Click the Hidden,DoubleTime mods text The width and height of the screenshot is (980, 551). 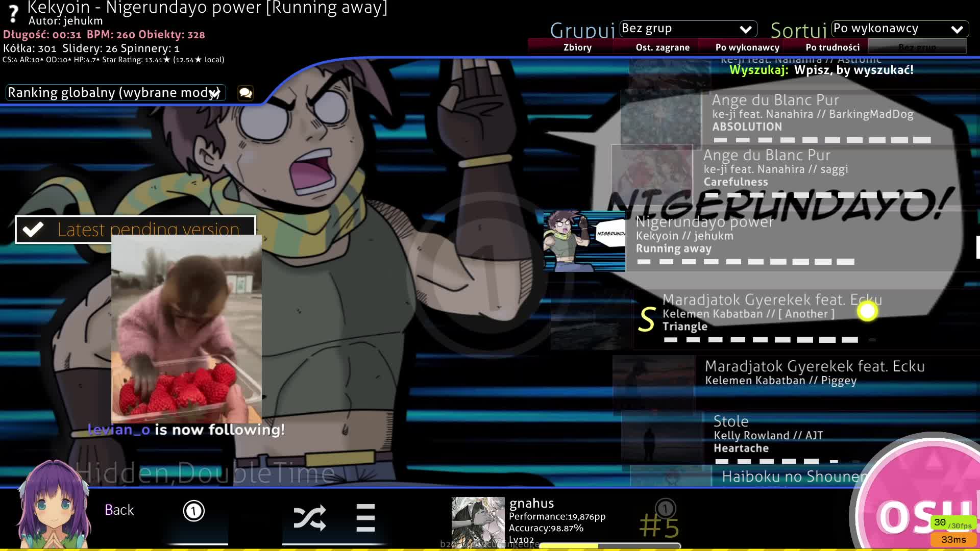pos(205,473)
